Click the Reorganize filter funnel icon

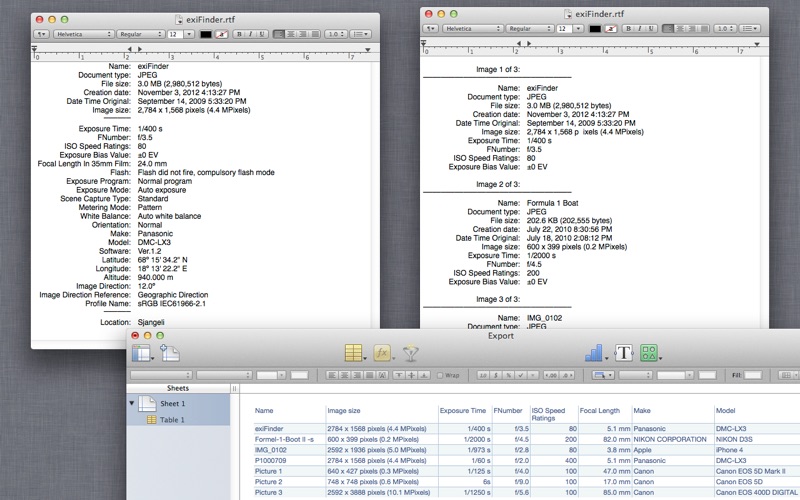[x=411, y=353]
